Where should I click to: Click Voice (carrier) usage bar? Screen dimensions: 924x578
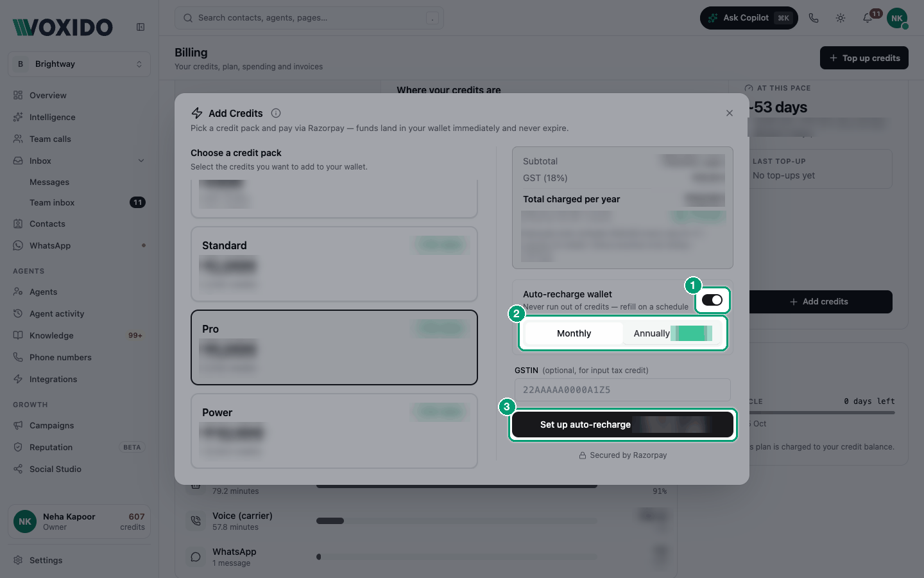tap(457, 521)
